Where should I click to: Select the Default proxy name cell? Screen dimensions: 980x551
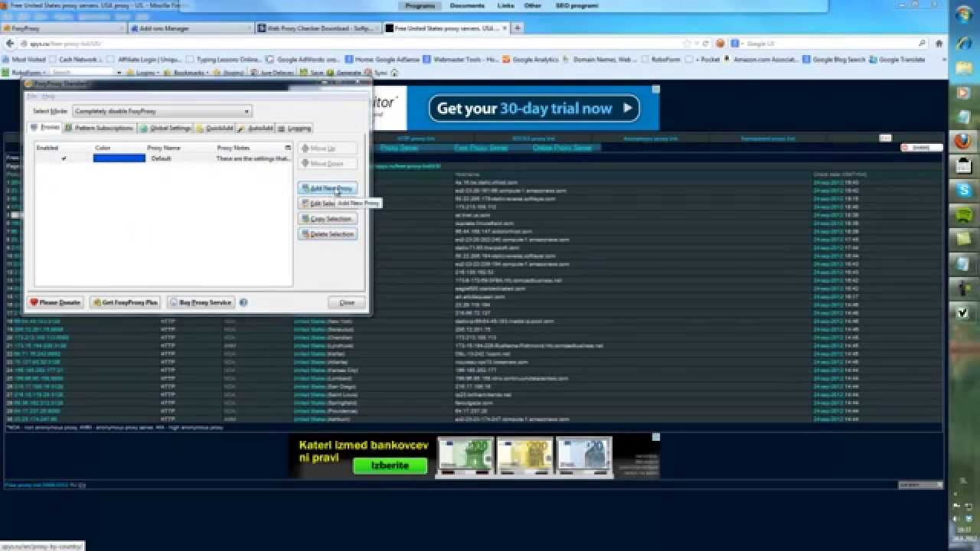pyautogui.click(x=162, y=158)
